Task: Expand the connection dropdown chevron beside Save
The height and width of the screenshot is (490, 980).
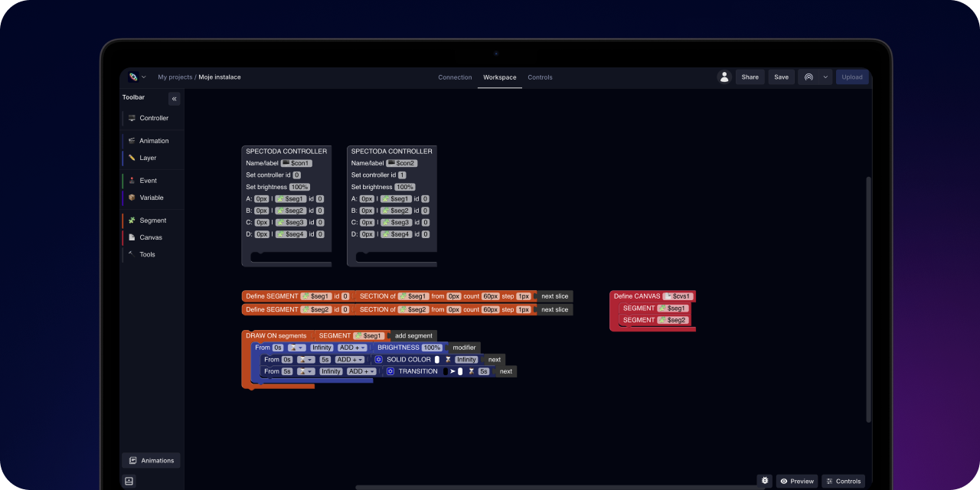Action: pyautogui.click(x=825, y=77)
